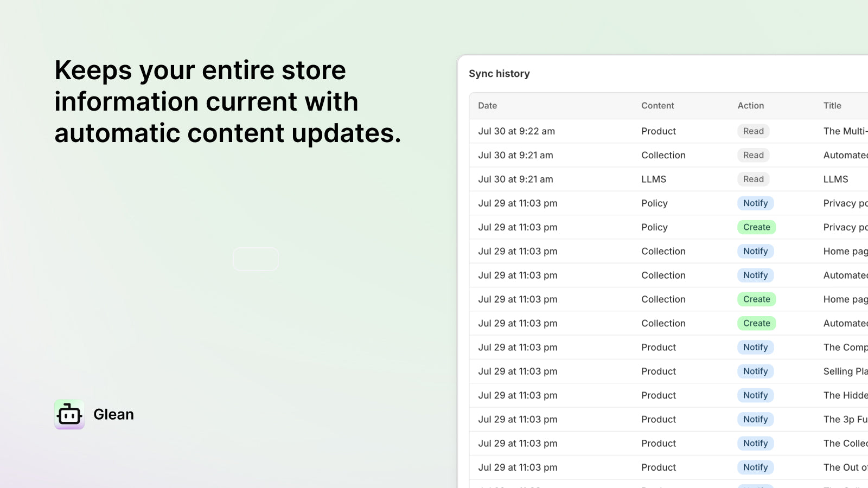Click the Glean text label
This screenshot has width=868, height=488.
coord(113,414)
